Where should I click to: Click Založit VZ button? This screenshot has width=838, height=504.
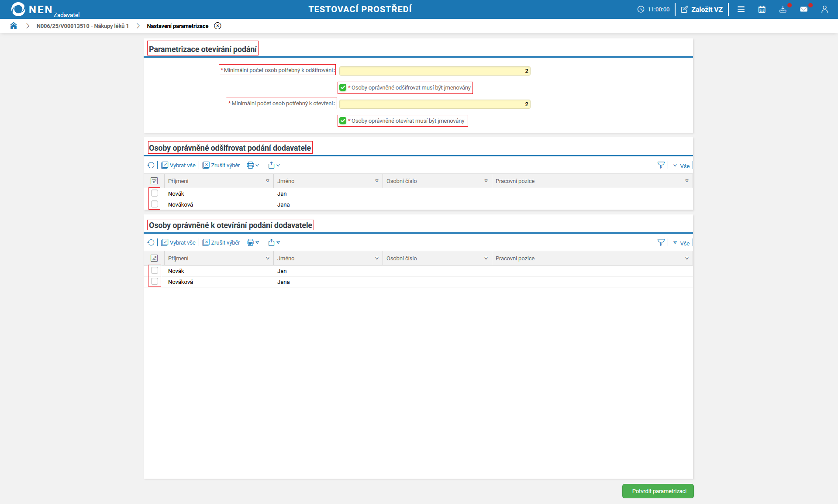coord(702,9)
